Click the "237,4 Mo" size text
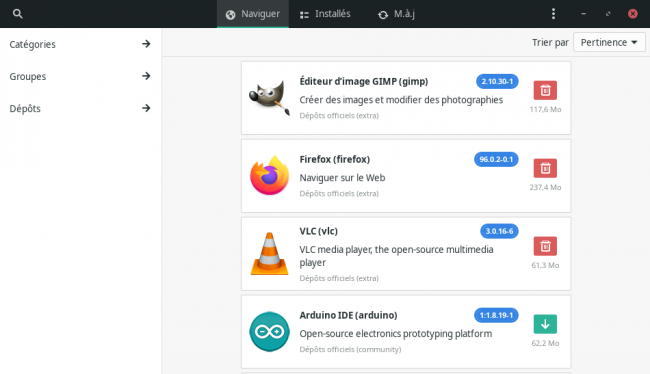Viewport: 650px width, 374px height. click(545, 187)
